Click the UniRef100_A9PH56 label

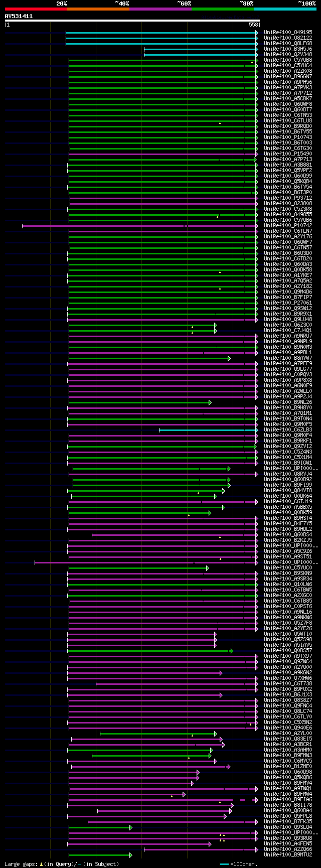tap(288, 82)
